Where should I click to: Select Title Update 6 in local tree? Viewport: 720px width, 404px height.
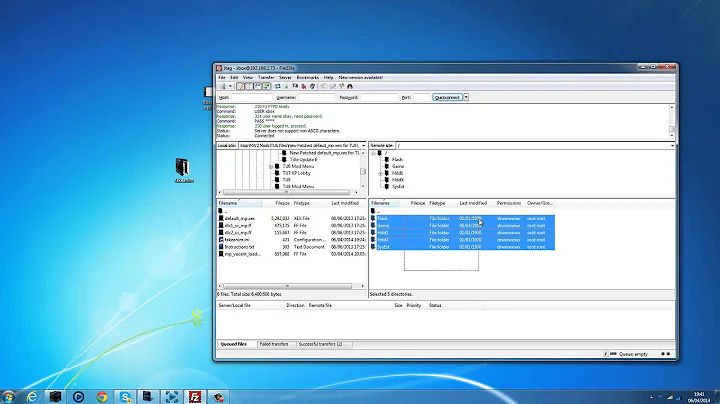(303, 160)
